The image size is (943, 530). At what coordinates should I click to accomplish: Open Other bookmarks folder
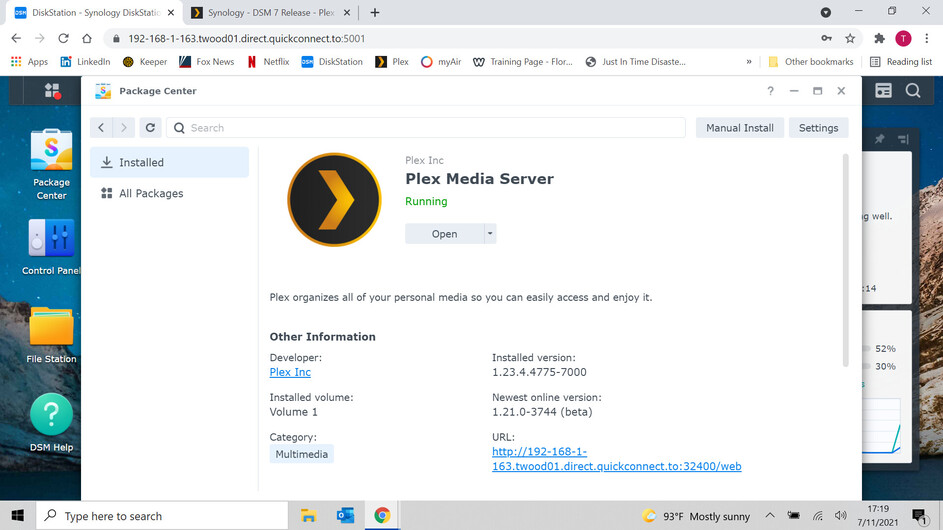click(811, 61)
